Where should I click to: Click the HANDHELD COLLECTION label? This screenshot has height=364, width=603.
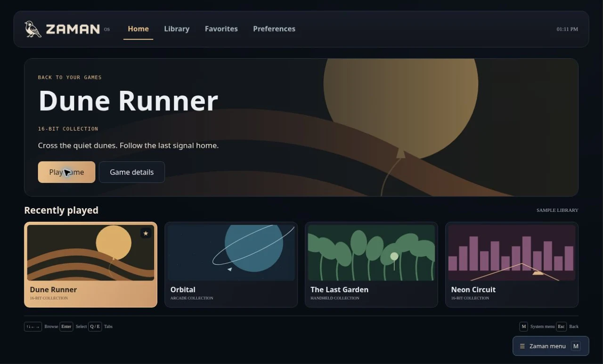point(335,298)
